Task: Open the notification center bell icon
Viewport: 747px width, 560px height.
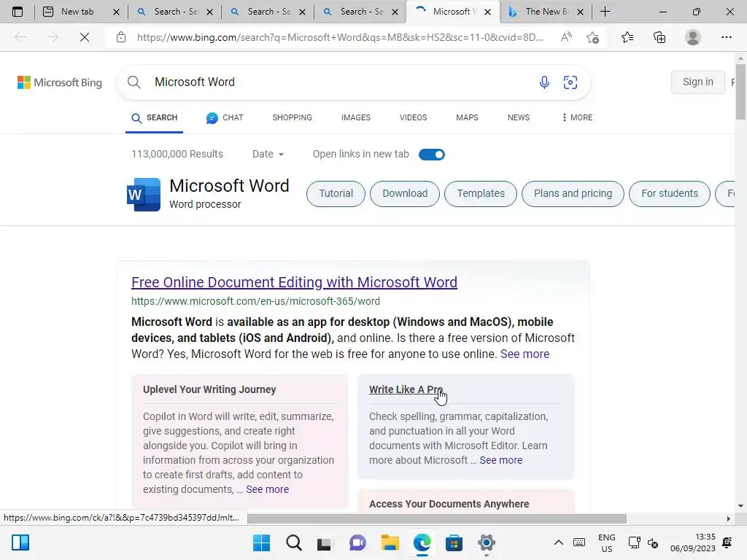Action: (727, 542)
